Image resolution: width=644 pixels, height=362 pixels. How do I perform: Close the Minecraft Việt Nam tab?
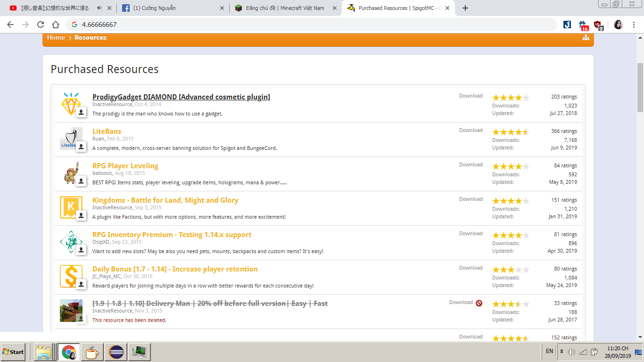pyautogui.click(x=334, y=8)
